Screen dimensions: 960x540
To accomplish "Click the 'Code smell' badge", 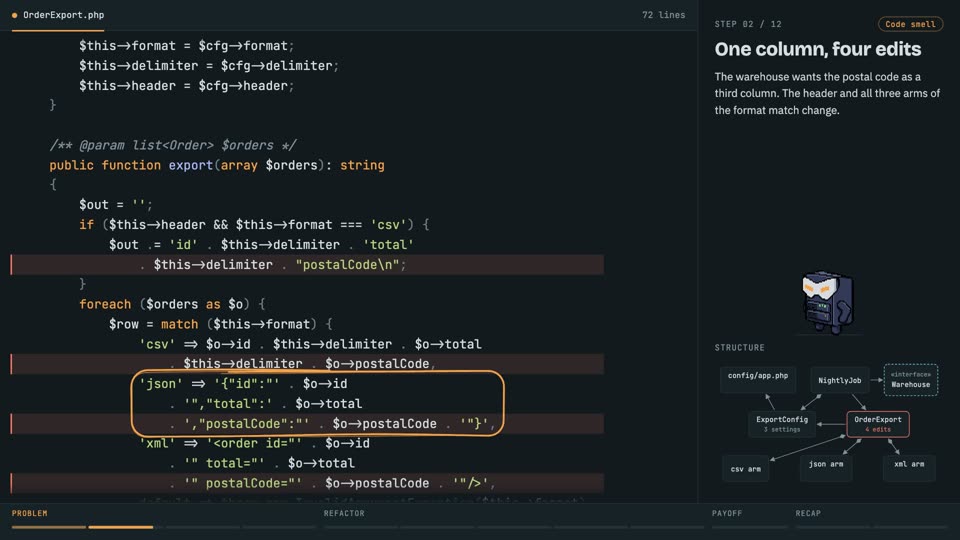I will coord(910,24).
